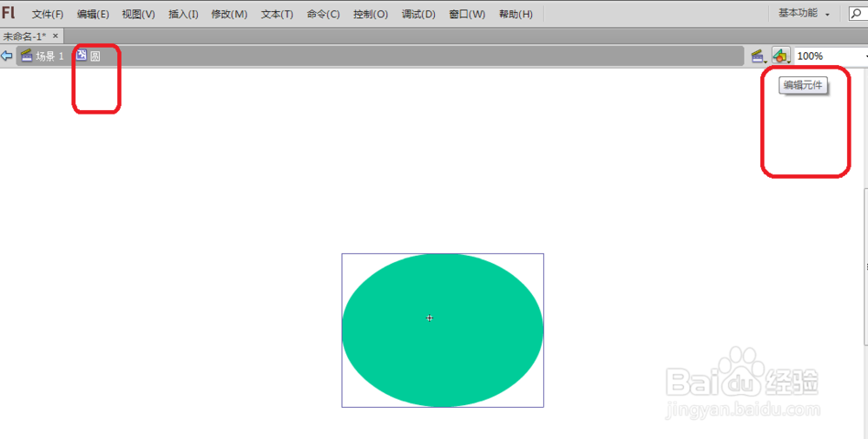Click the scene clapper icon beside 场景 1

tap(27, 56)
